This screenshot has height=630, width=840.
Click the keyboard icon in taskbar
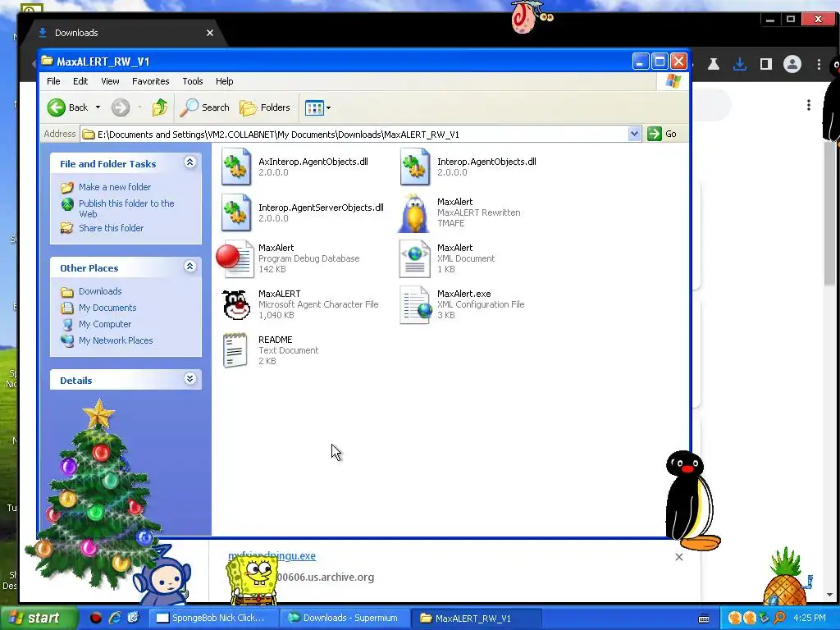coord(704,619)
